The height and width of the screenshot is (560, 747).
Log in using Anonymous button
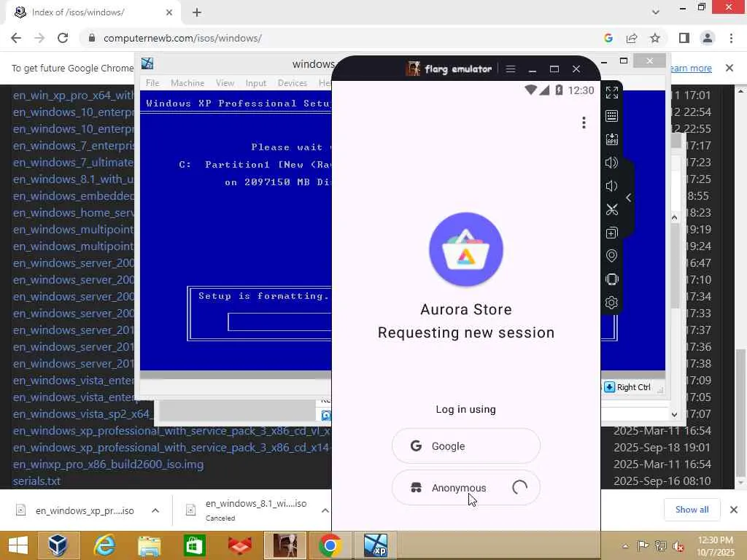pos(466,488)
